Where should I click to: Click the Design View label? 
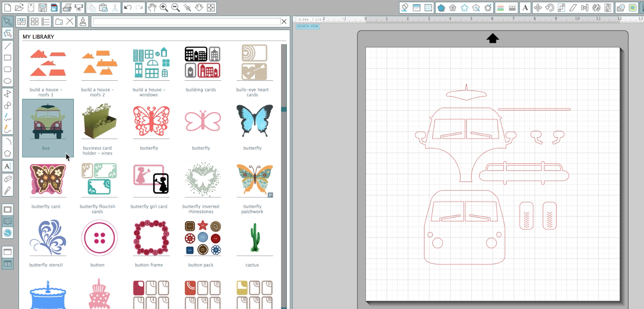point(307,26)
